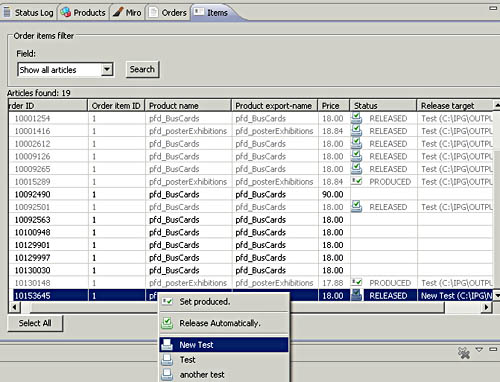The width and height of the screenshot is (500, 382).
Task: Sort by Order item ID column header
Action: [x=116, y=106]
